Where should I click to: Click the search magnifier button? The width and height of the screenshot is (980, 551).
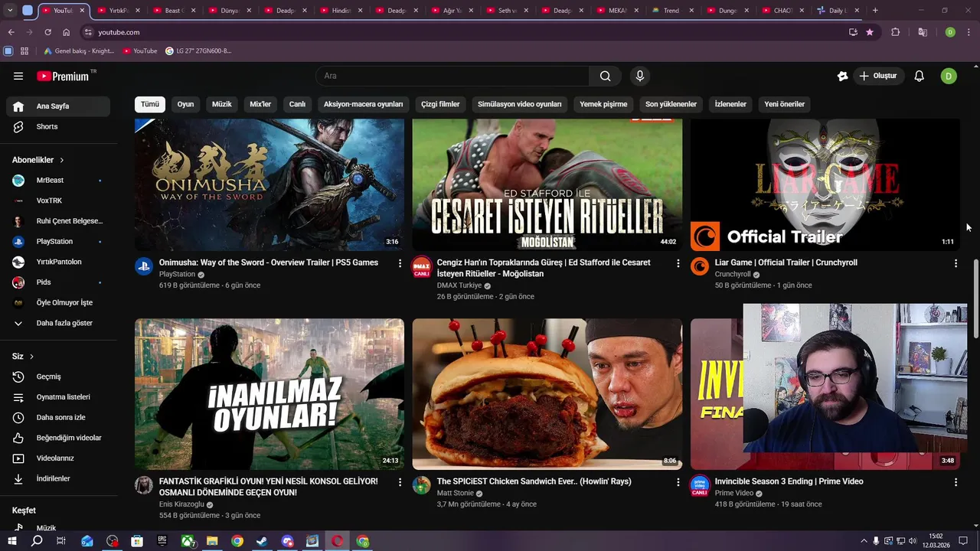[x=605, y=76]
